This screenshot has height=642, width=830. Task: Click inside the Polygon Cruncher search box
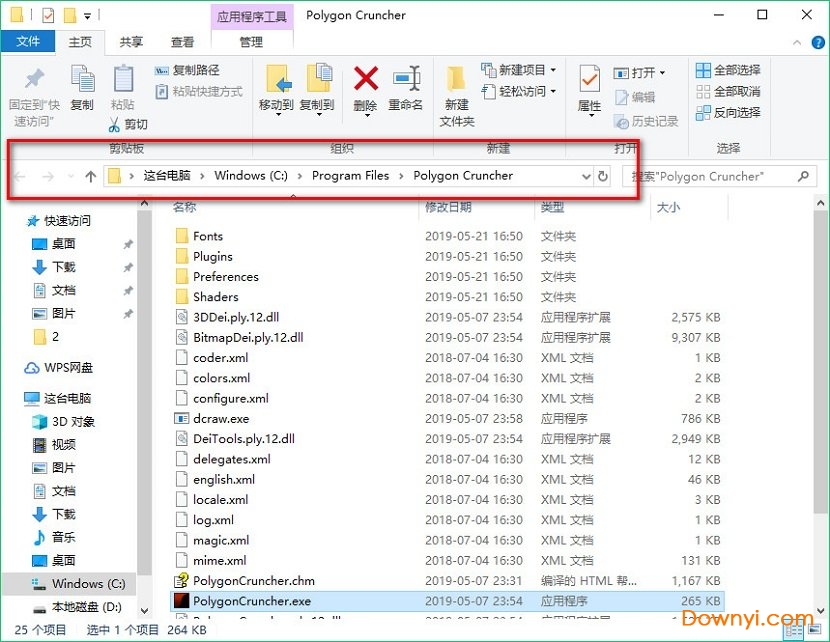click(708, 176)
